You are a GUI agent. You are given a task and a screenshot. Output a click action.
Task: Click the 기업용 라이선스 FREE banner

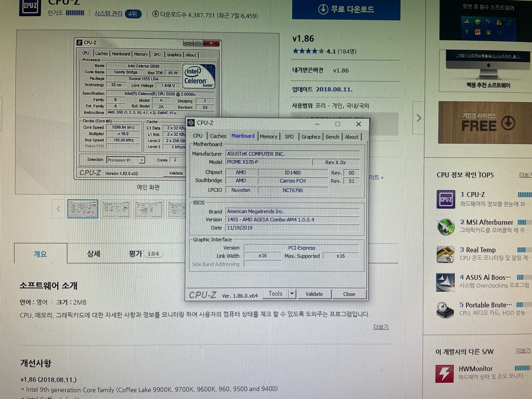pyautogui.click(x=485, y=122)
